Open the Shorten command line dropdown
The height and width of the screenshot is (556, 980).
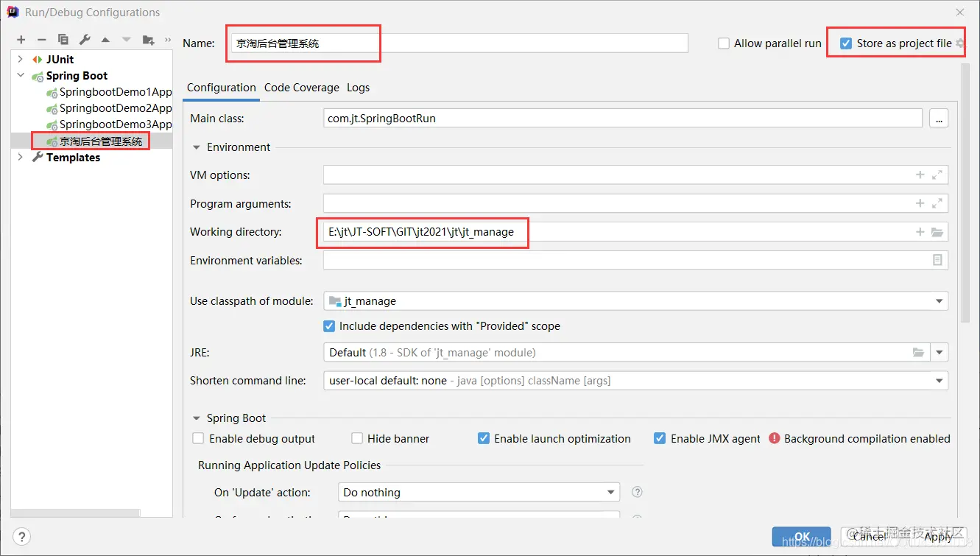(x=940, y=381)
